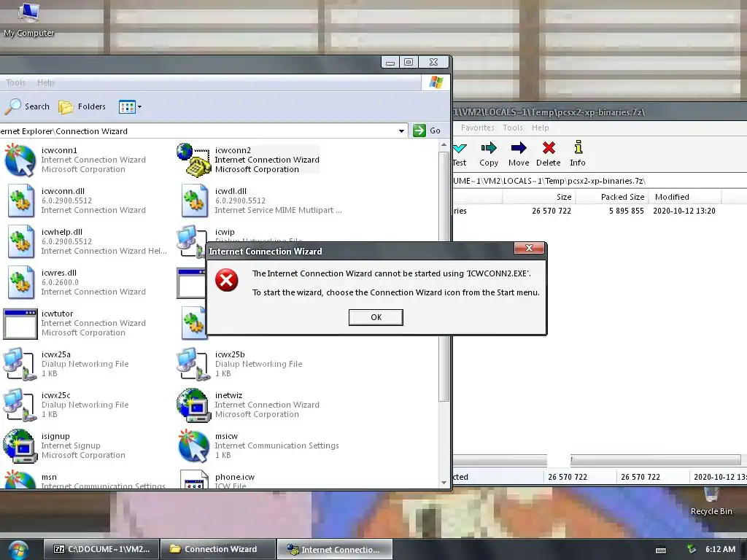The image size is (747, 560).
Task: Select the icwip dialup file icon
Action: click(192, 241)
